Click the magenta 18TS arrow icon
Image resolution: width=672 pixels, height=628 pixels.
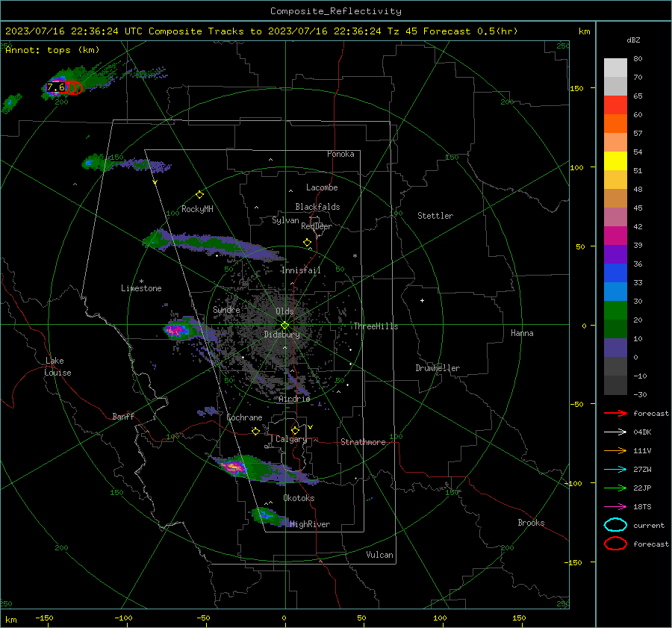(x=615, y=507)
